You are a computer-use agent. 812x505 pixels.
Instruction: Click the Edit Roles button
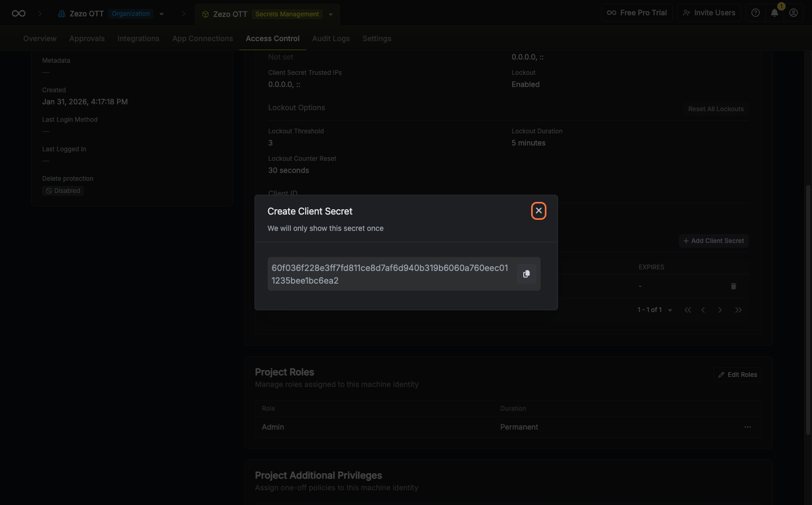coord(737,375)
